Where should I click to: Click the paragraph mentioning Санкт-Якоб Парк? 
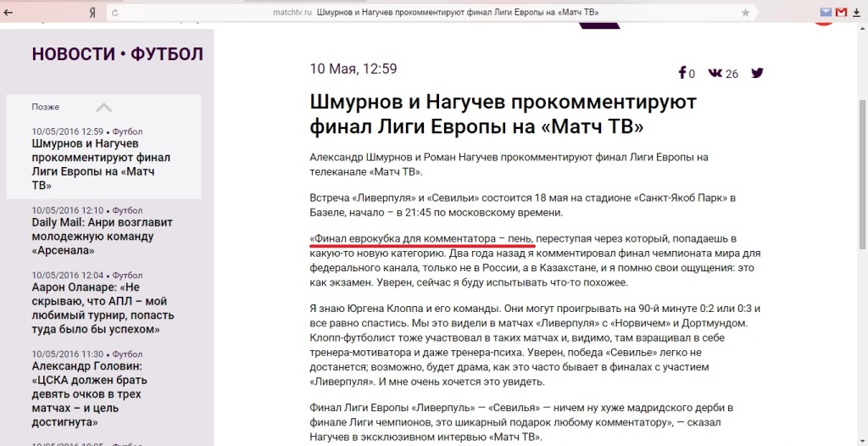click(x=522, y=205)
